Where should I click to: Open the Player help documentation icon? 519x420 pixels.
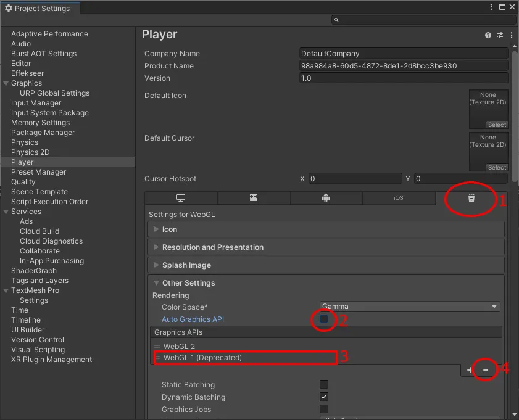488,36
